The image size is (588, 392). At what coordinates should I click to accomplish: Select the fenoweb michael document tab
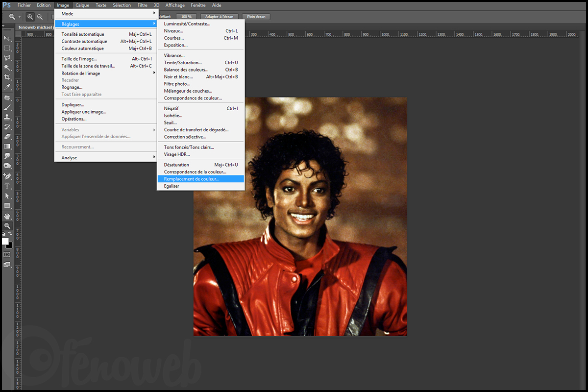pyautogui.click(x=36, y=27)
